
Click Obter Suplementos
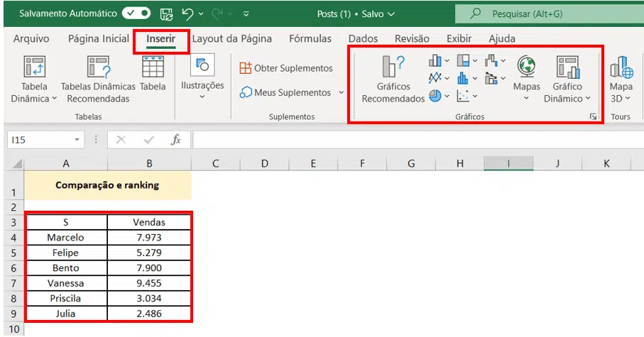click(286, 68)
